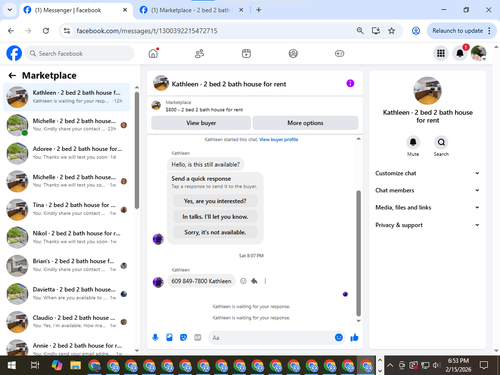Open Windows notification center icon
Screen dimensions: 500x375
(x=484, y=365)
